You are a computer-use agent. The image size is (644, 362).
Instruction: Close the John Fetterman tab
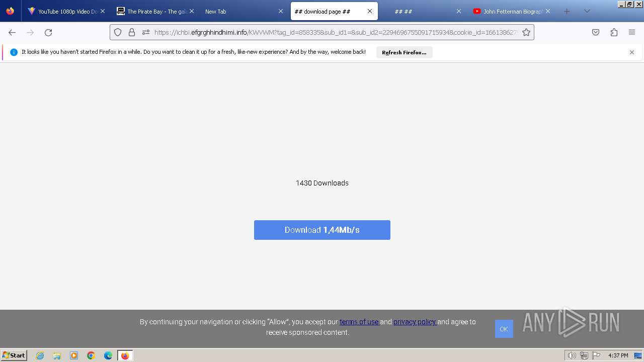(548, 11)
